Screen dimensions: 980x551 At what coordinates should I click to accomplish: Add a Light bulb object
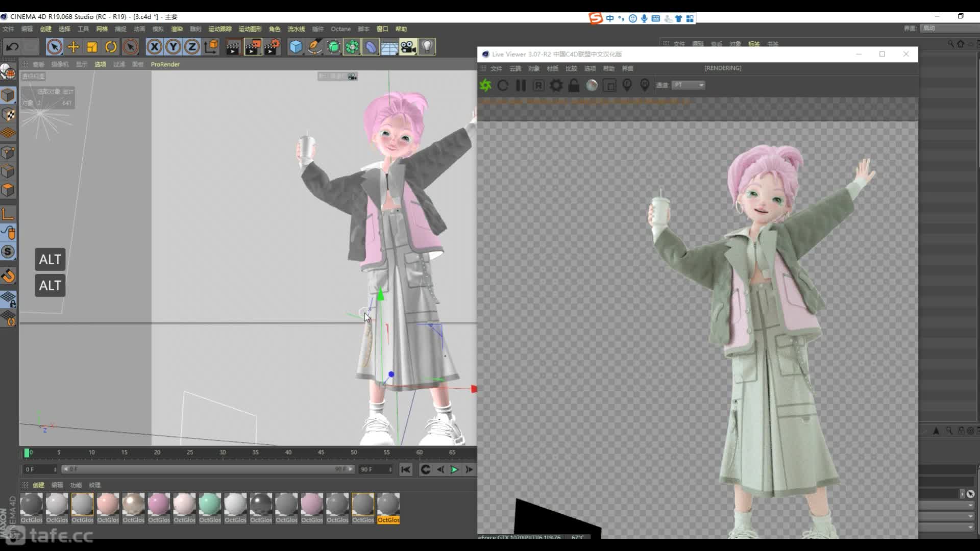pyautogui.click(x=427, y=47)
